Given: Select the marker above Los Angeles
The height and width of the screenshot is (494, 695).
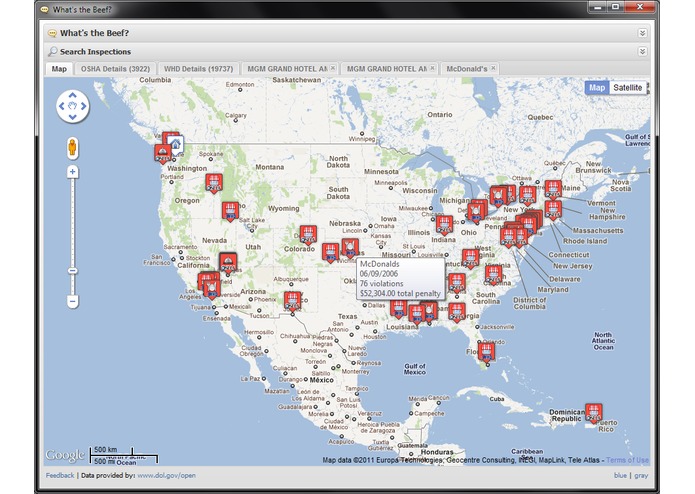Looking at the screenshot, I should pyautogui.click(x=212, y=290).
